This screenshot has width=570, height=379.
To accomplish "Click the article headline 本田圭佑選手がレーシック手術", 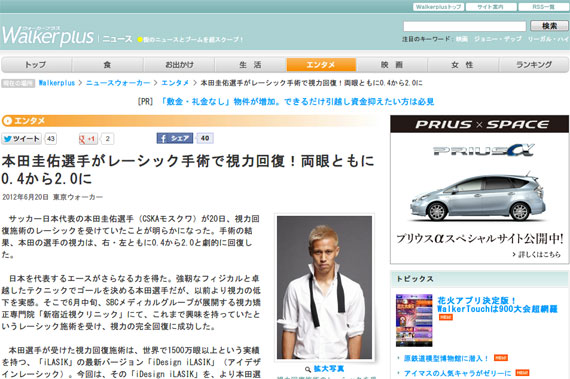I will tap(188, 170).
